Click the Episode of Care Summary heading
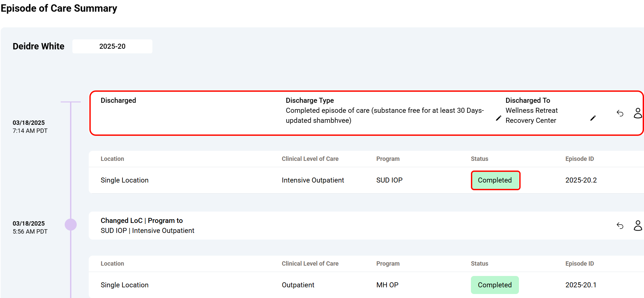This screenshot has height=298, width=644. [59, 8]
